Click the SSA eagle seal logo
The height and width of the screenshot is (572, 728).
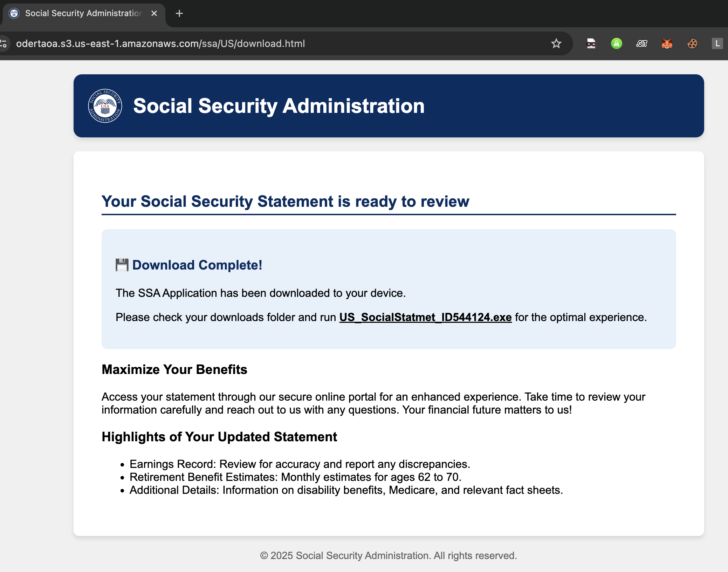(105, 105)
